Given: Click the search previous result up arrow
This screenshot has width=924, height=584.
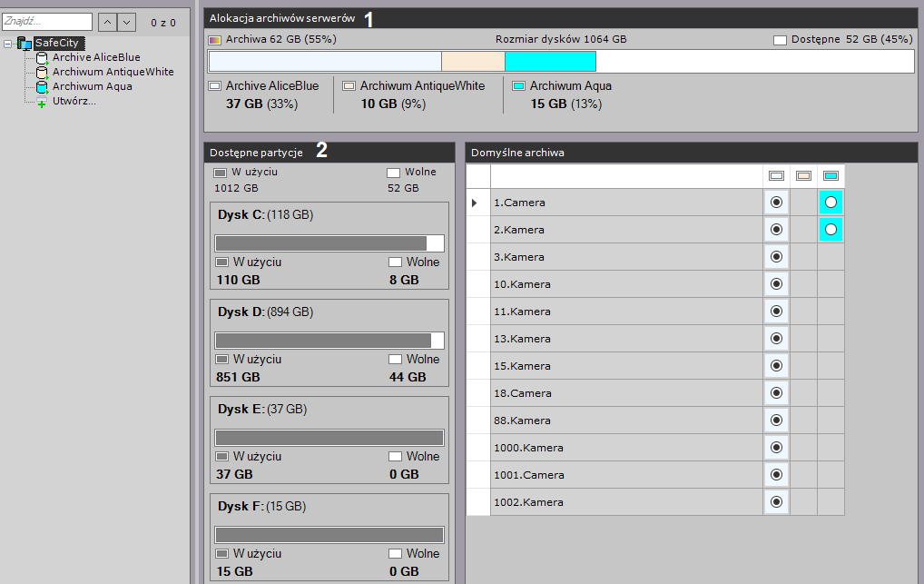Looking at the screenshot, I should point(106,22).
